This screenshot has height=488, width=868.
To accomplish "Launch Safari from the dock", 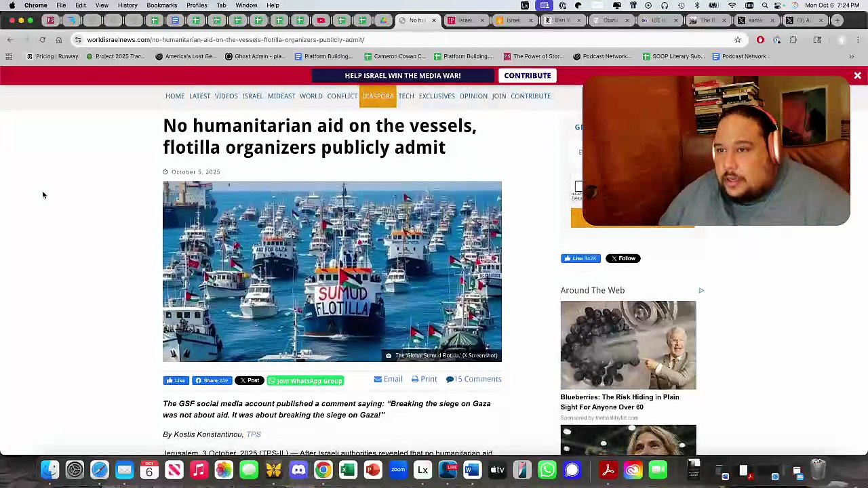I will [100, 470].
